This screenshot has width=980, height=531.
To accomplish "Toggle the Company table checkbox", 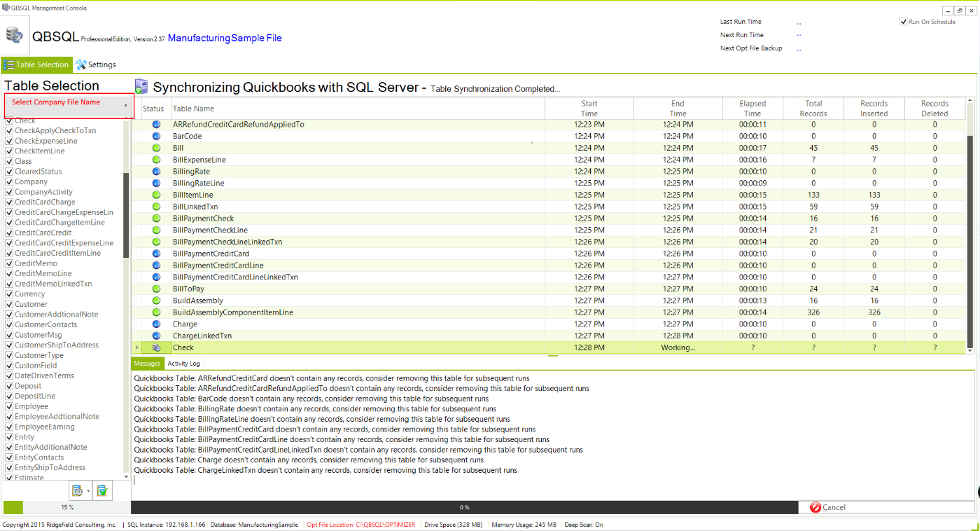I will point(9,181).
